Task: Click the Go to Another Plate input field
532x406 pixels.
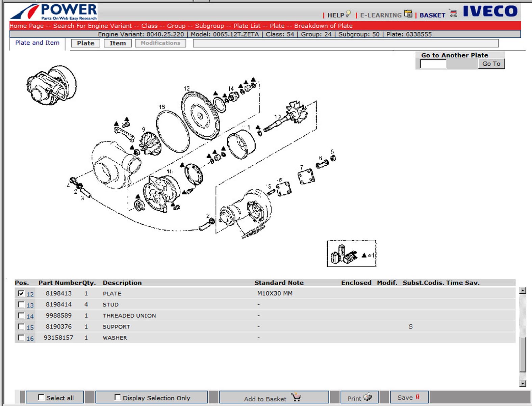Action: 433,64
